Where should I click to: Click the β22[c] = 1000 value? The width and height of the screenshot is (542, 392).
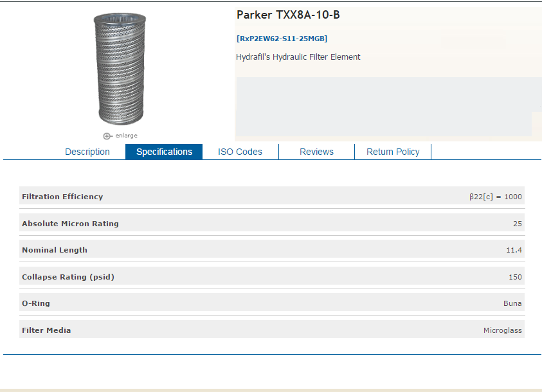[495, 197]
